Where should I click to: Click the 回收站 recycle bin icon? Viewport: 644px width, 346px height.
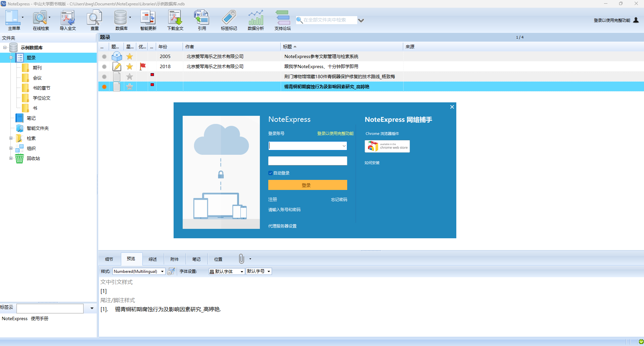(19, 158)
